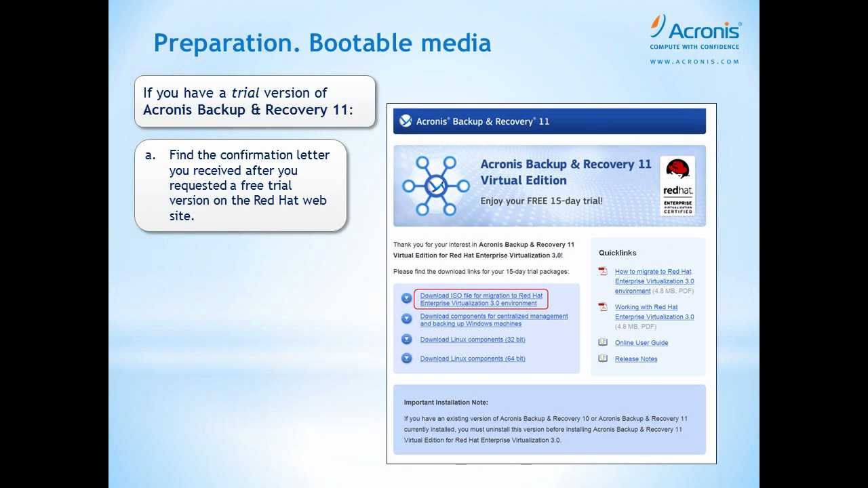Open the Release Notes link

point(636,359)
